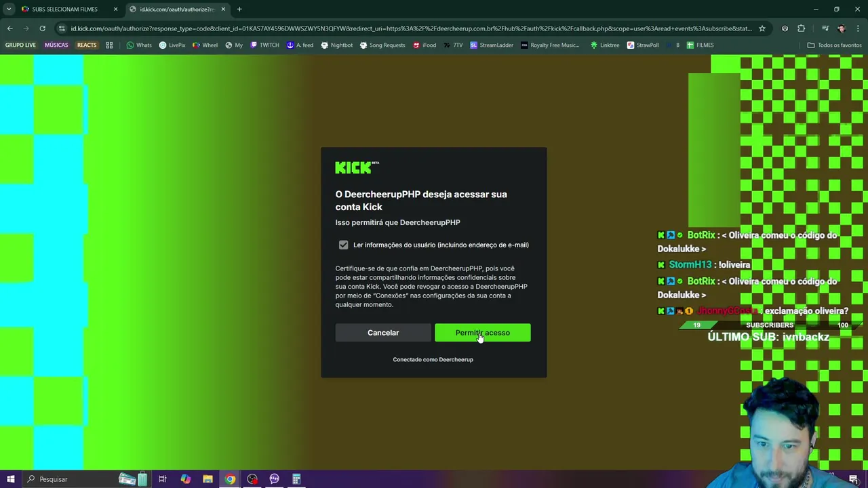Screen dimensions: 868x488
Task: Go back to previous page
Action: 9,28
